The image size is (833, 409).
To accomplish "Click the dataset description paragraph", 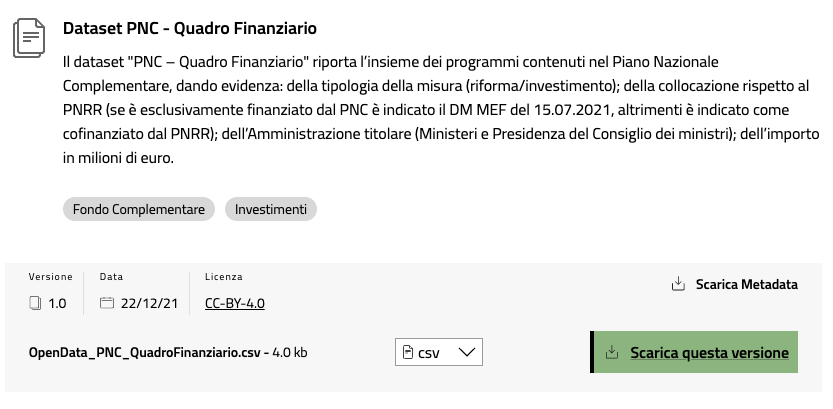I will tap(441, 110).
